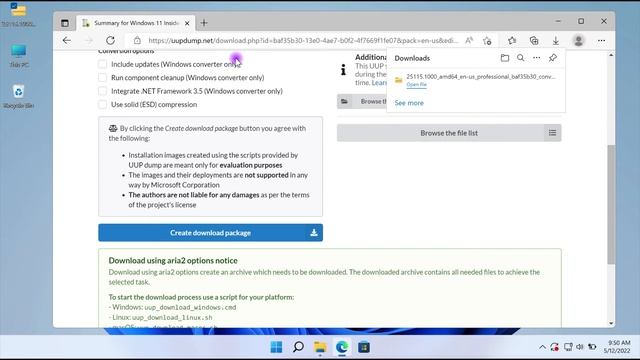Search downloads with magnifier icon
This screenshot has width=640, height=360.
[521, 58]
